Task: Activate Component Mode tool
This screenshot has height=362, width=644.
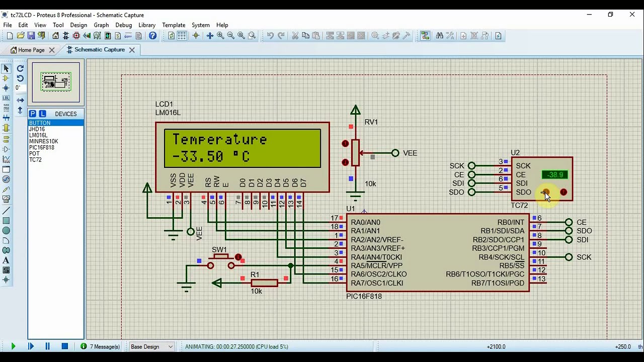Action: tap(6, 78)
